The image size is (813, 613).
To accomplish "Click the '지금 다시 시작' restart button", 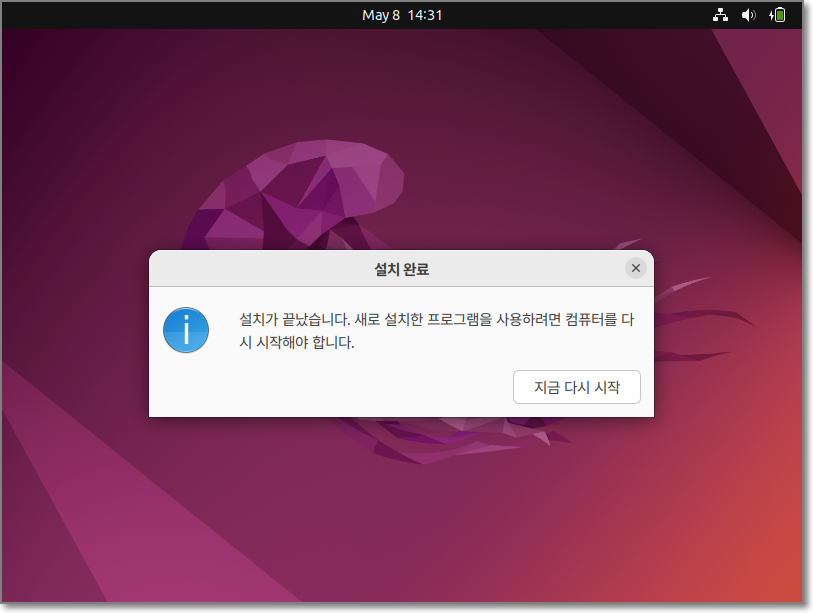I will click(577, 387).
